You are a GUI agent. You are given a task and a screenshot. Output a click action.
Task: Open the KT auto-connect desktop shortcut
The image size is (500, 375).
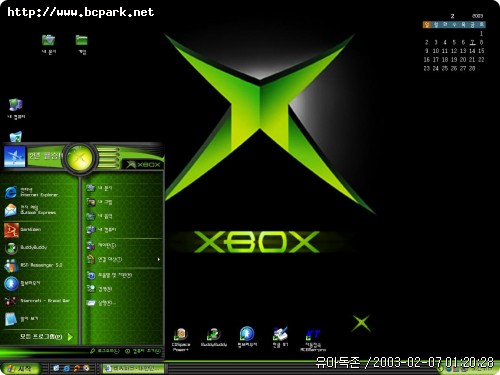coord(313,340)
